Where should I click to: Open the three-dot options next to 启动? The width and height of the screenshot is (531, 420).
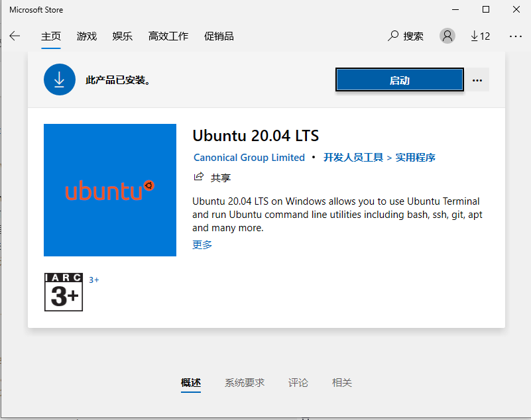477,80
